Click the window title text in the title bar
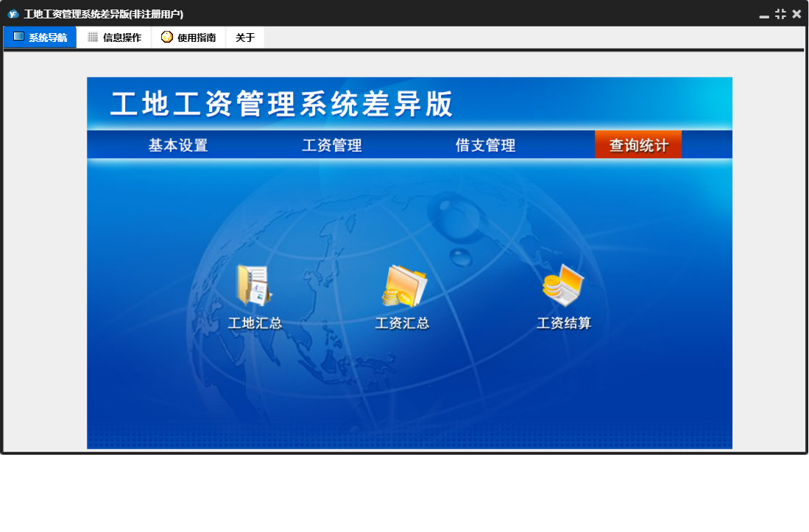 point(103,14)
